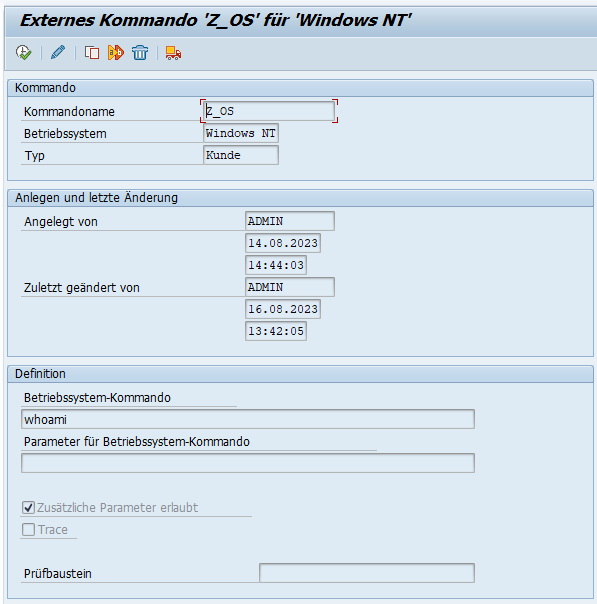Click the 'Prüfbaustein' label
Screen dimensions: 597x604
click(x=58, y=574)
